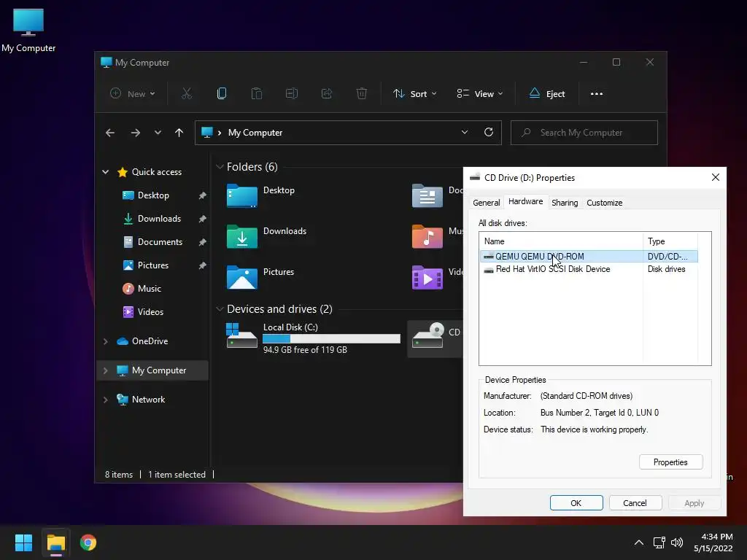Screen dimensions: 747x560
Task: Go up one level with up arrow
Action: [179, 133]
